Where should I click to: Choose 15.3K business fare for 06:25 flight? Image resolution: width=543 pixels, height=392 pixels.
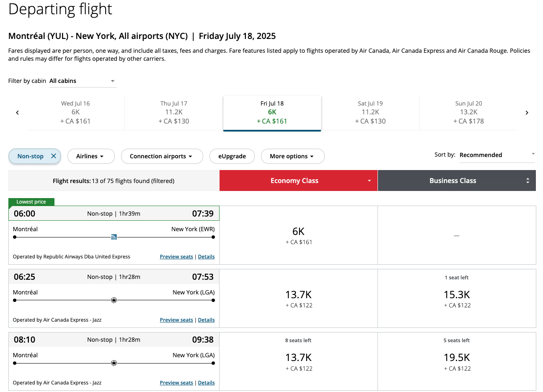457,298
